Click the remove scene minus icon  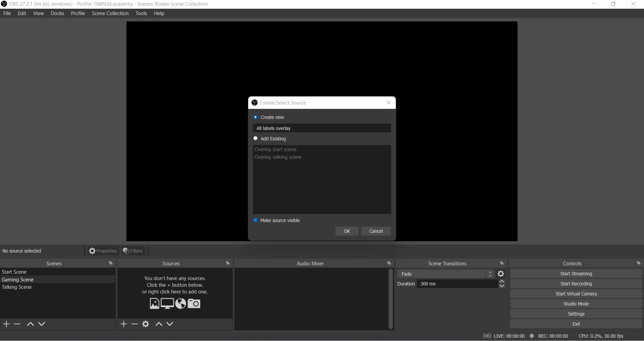17,324
